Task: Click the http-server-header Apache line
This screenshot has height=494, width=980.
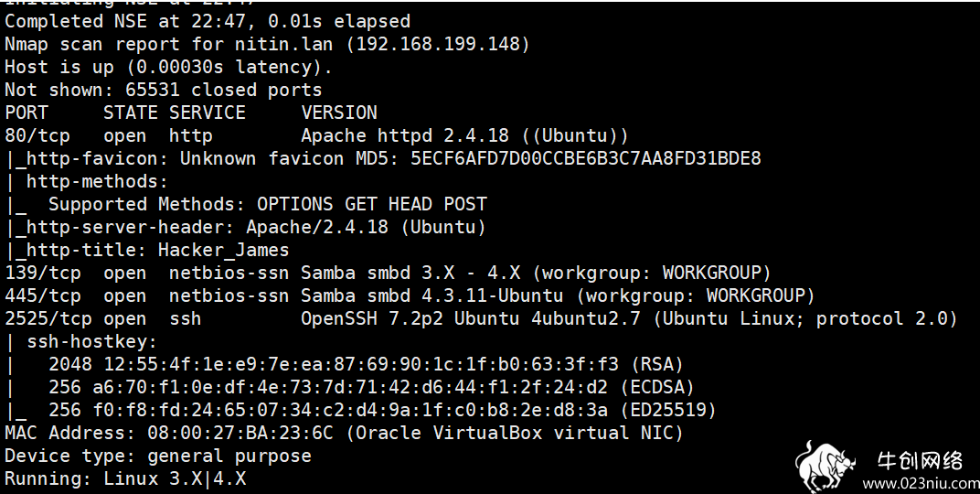Action: [x=246, y=227]
